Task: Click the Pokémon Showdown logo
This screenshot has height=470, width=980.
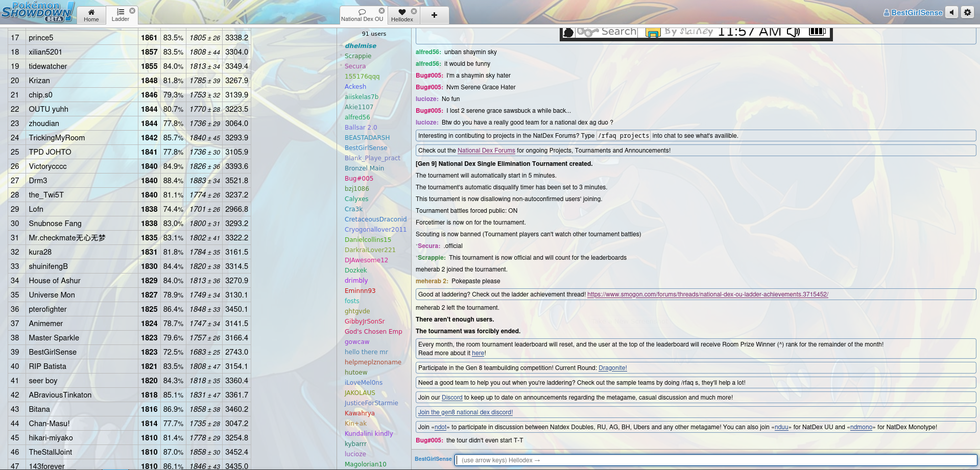Action: (x=38, y=12)
